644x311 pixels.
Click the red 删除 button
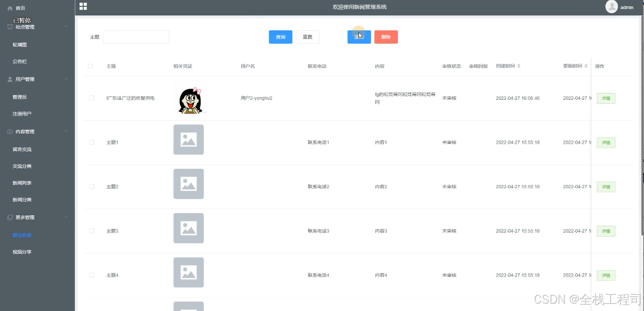point(386,37)
